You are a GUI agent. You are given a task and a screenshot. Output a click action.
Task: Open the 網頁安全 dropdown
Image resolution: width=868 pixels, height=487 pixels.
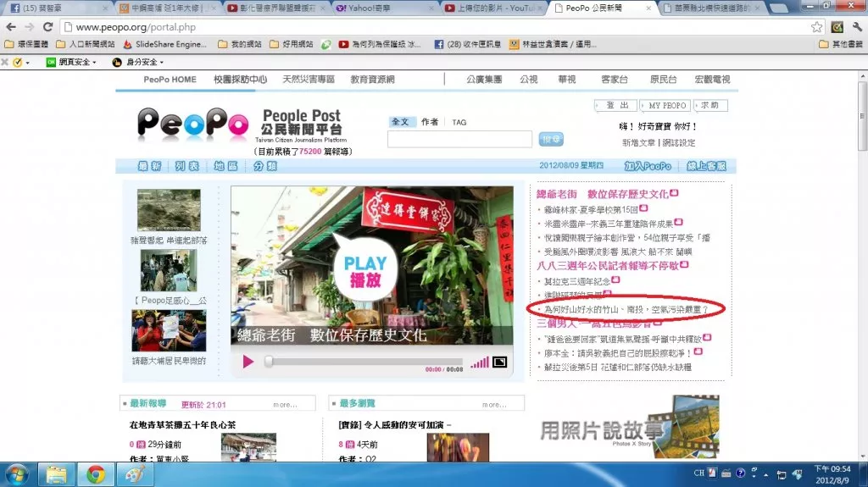tap(71, 62)
